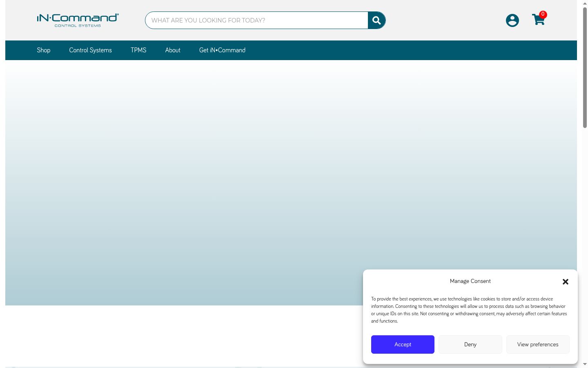588x368 pixels.
Task: Accept cookies in consent dialog
Action: (x=403, y=344)
